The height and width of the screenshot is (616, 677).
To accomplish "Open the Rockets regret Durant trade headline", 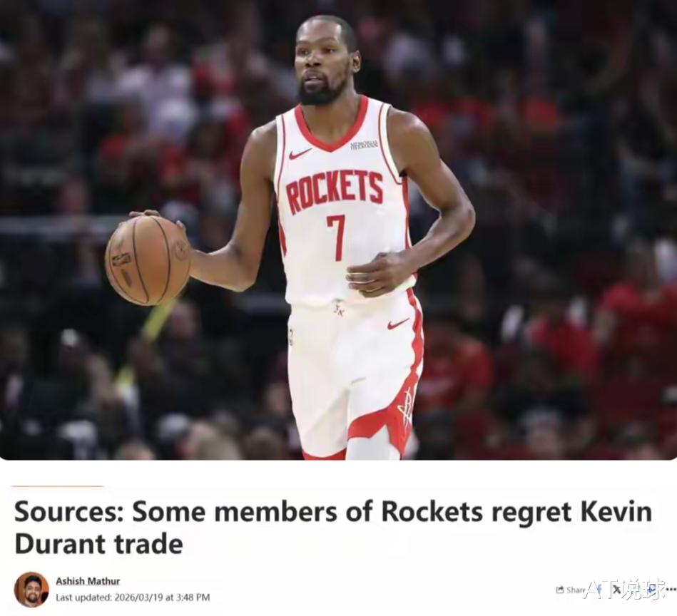I will 333,528.
